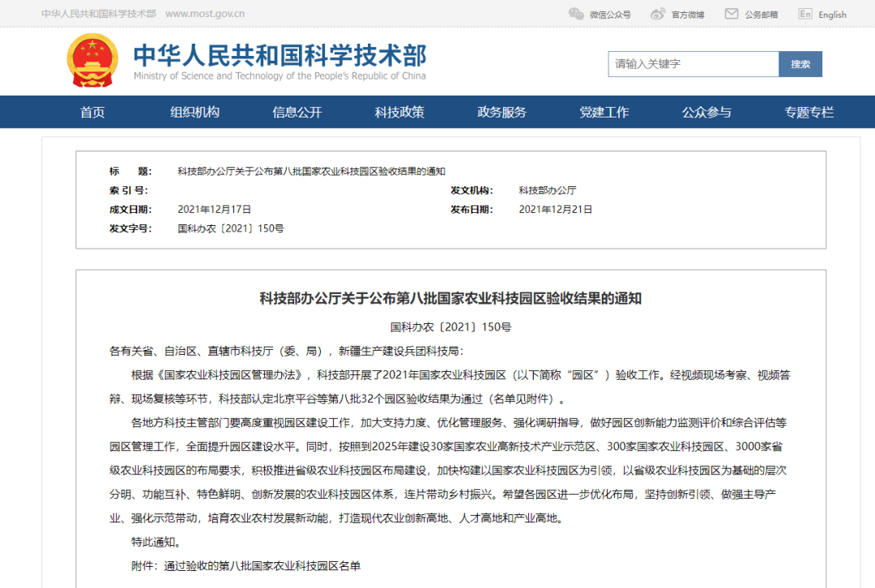Click the www.most.gov.cn address
The width and height of the screenshot is (875, 588).
(205, 14)
